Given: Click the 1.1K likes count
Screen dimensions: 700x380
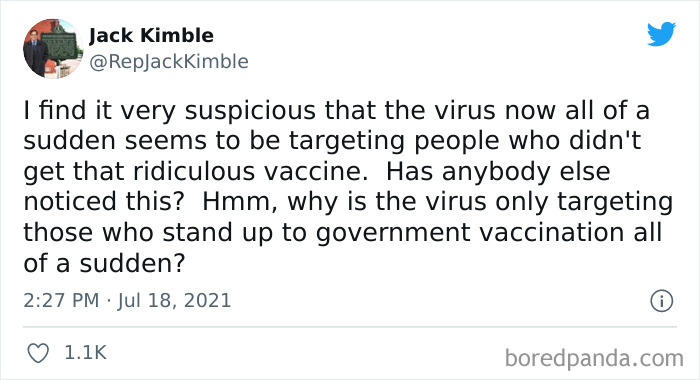Looking at the screenshot, I should pyautogui.click(x=85, y=353).
